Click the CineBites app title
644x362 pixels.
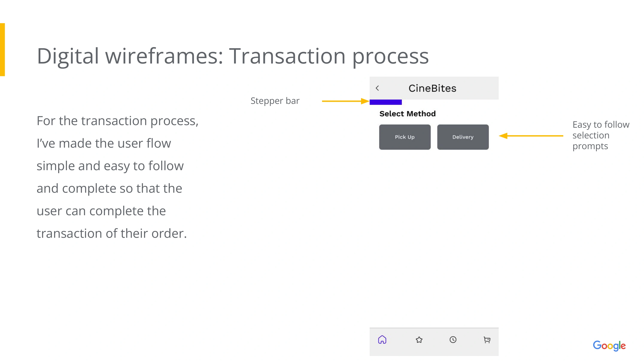pyautogui.click(x=432, y=88)
